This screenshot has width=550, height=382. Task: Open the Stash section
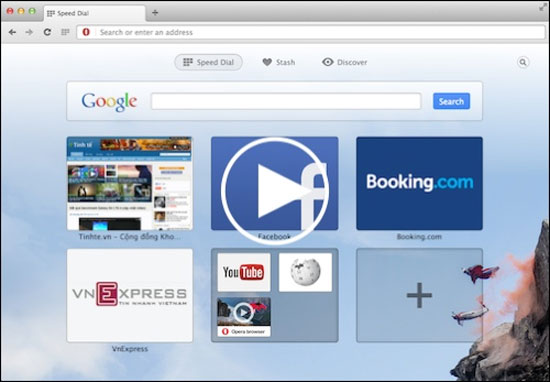(x=279, y=62)
